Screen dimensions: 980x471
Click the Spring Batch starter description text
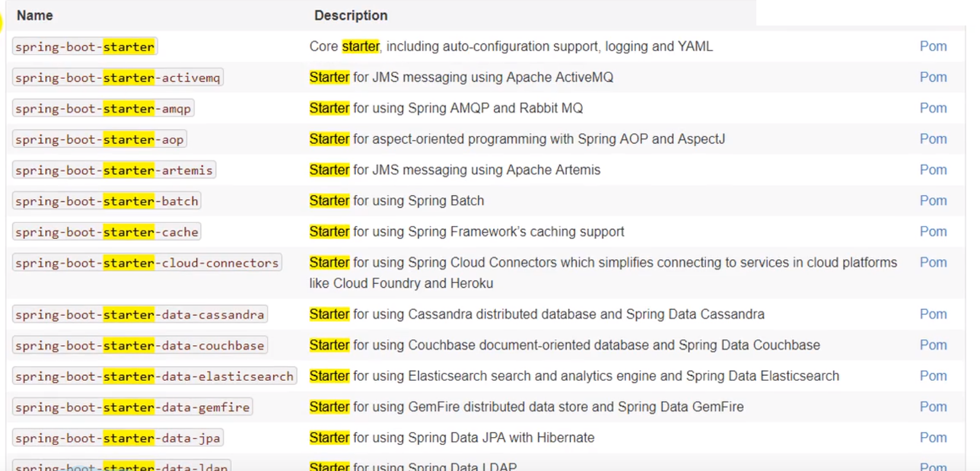point(396,201)
